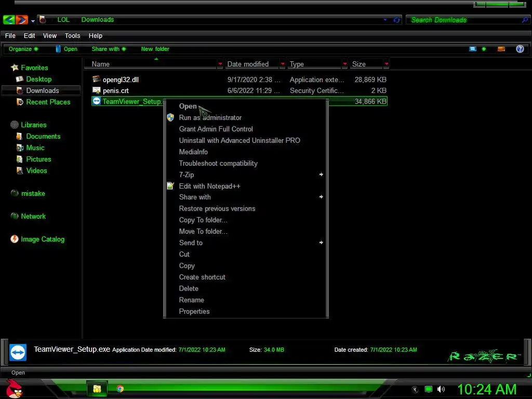Viewport: 532px width, 399px height.
Task: Open Size column filter dropdown arrow
Action: point(387,64)
